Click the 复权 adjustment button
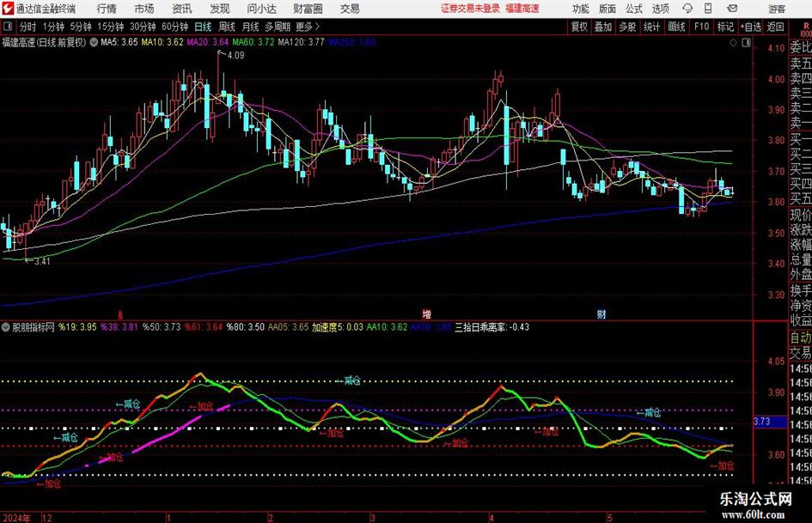 [x=579, y=27]
